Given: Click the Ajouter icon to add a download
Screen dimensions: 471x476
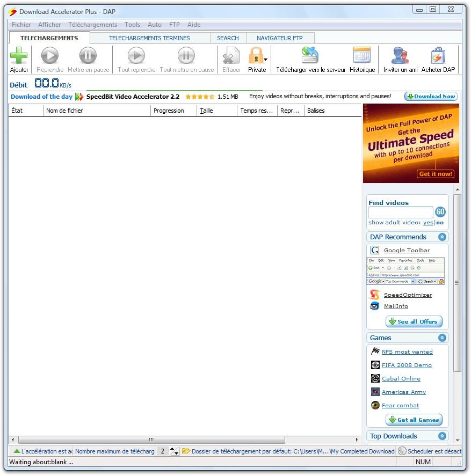Looking at the screenshot, I should [18, 55].
